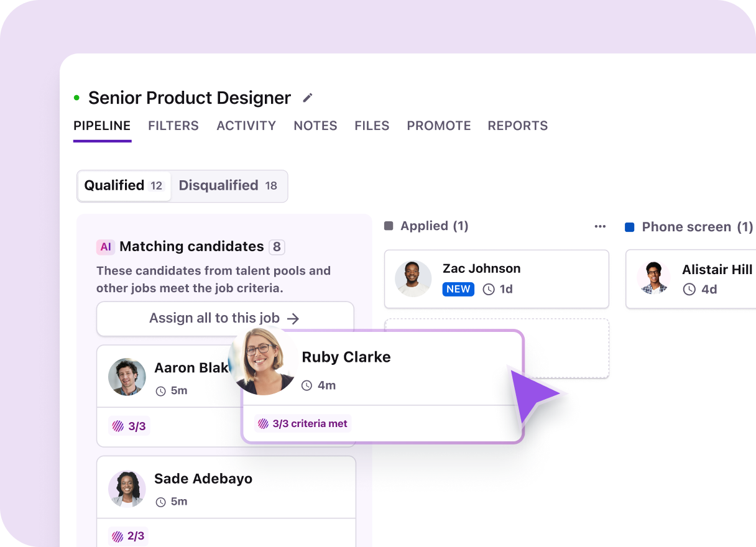Click Aaron Blake's avatar photo
The width and height of the screenshot is (756, 547).
[127, 377]
